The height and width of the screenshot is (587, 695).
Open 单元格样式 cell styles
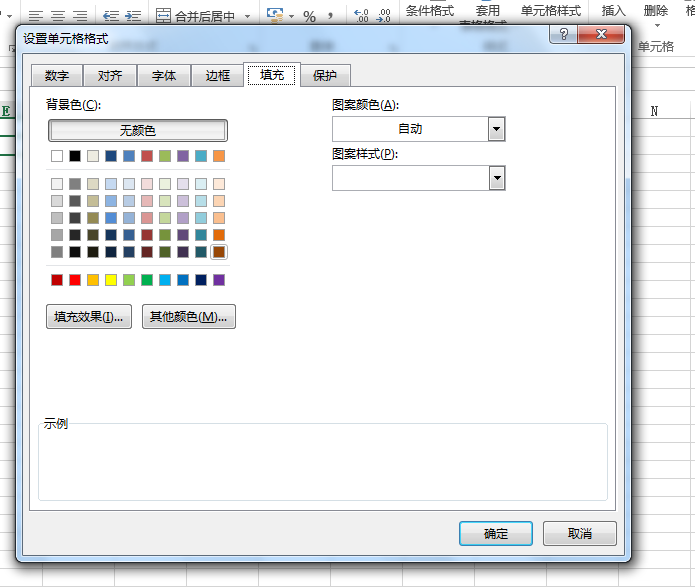tap(551, 11)
